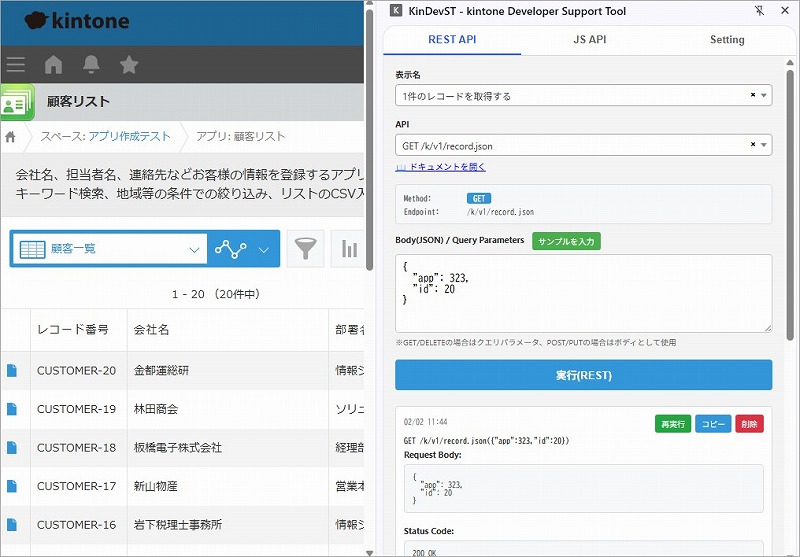Expand the graph options chevron
The height and width of the screenshot is (557, 800).
264,249
